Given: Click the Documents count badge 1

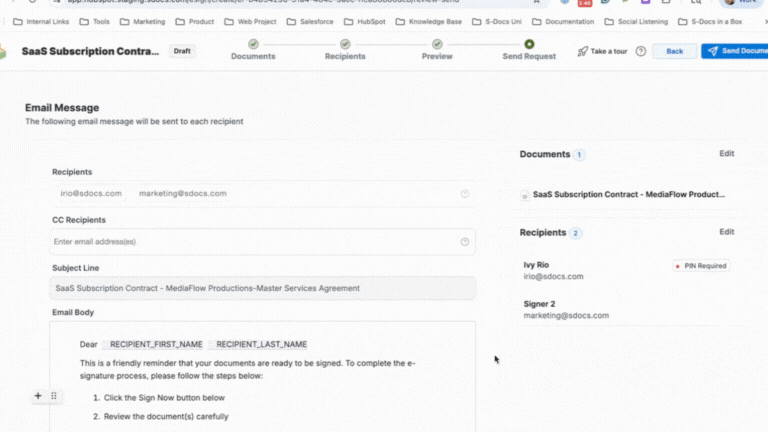Looking at the screenshot, I should tap(579, 155).
